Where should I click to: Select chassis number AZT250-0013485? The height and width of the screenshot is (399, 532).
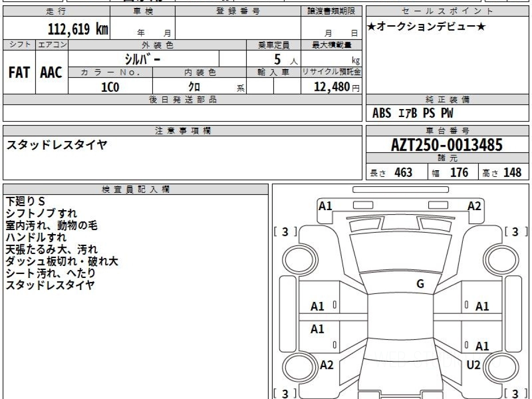tap(447, 145)
